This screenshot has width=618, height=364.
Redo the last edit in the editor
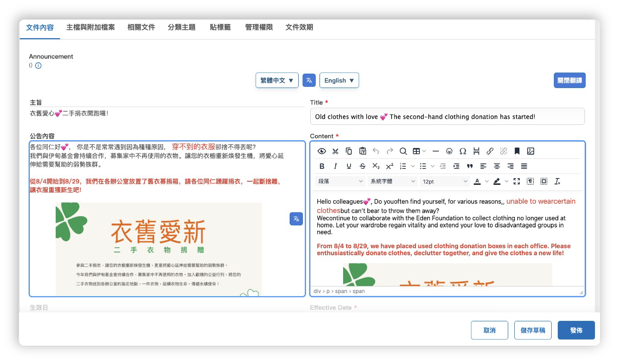tap(390, 151)
